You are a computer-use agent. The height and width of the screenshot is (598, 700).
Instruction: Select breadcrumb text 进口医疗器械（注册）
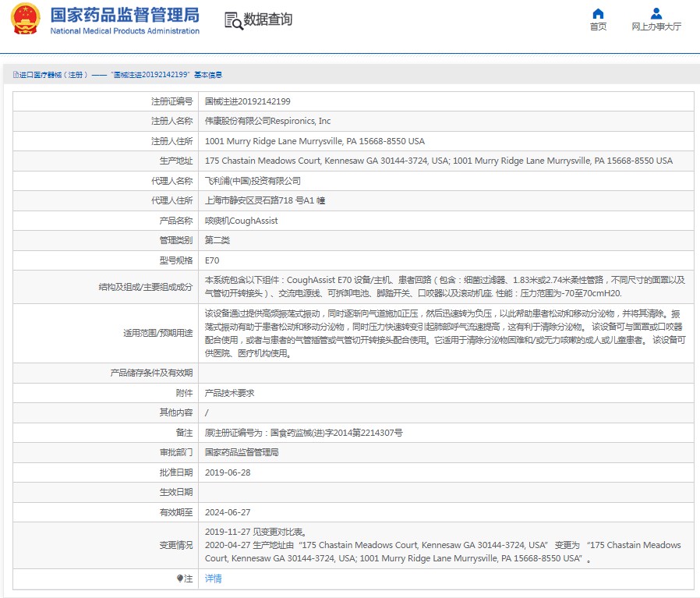pos(54,75)
